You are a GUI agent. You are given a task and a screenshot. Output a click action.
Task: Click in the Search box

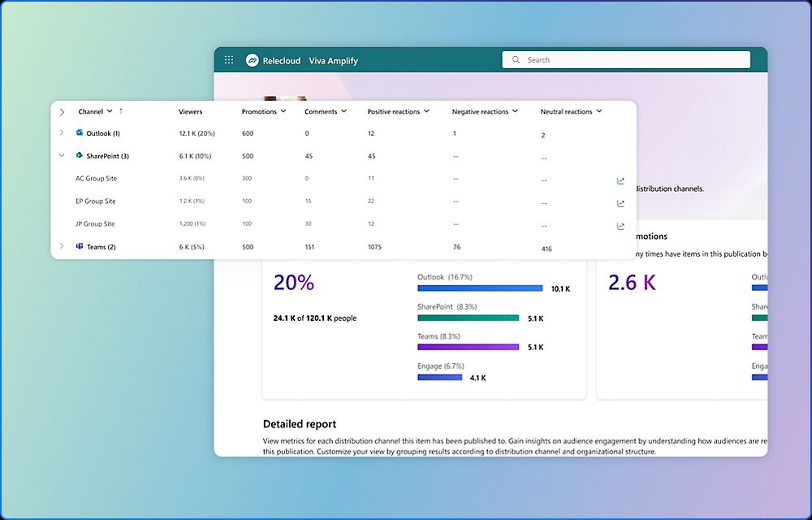click(626, 59)
